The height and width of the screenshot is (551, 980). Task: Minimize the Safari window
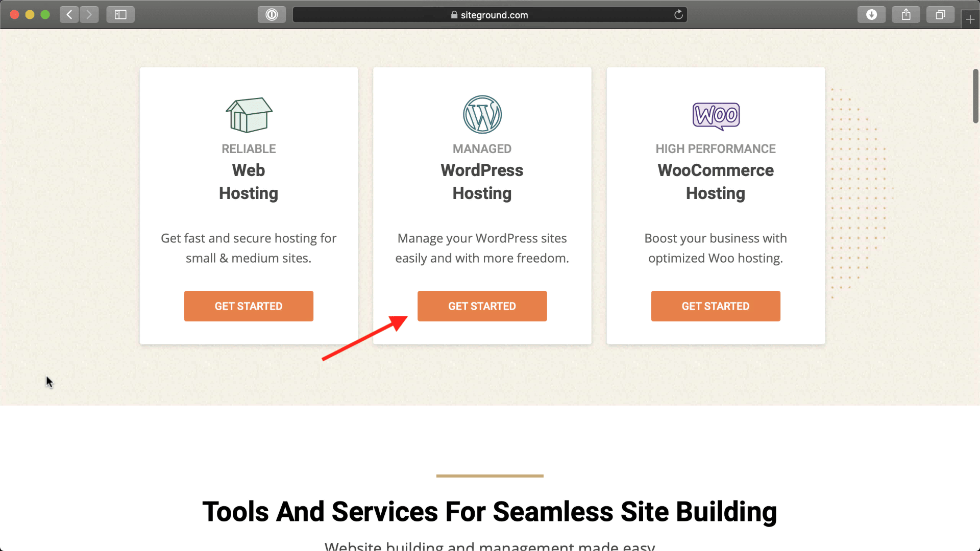(x=30, y=15)
